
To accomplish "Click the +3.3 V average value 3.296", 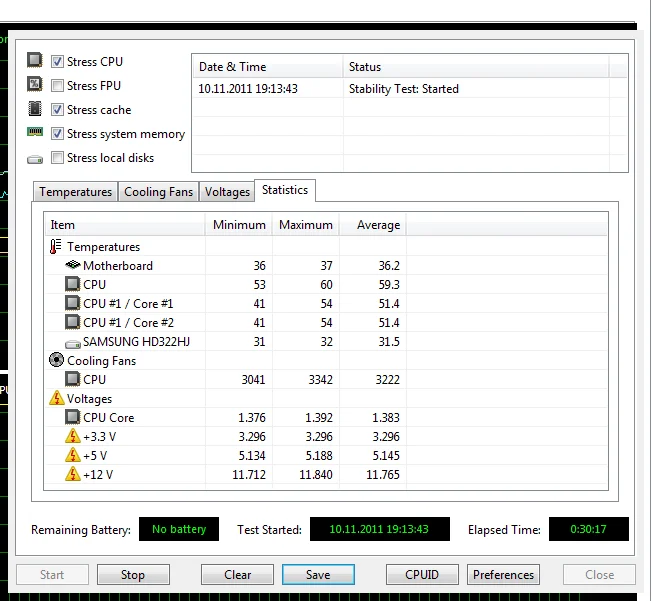I will coord(385,436).
